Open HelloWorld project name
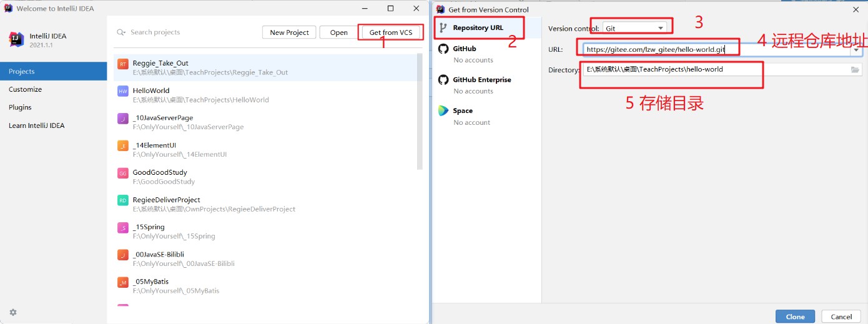This screenshot has width=868, height=324. (x=151, y=91)
